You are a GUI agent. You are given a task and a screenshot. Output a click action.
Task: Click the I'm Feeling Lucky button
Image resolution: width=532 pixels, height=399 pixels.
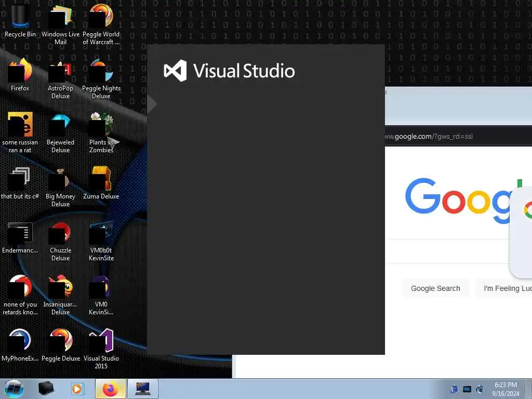(504, 288)
